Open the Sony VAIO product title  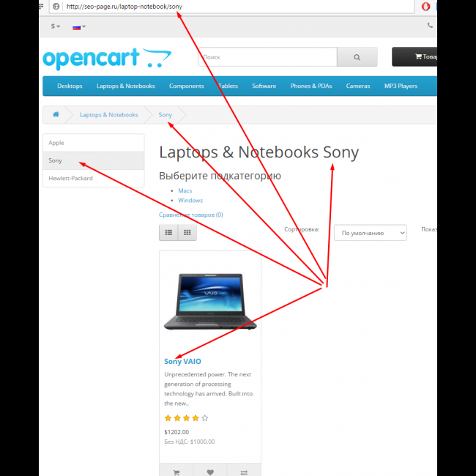click(x=182, y=361)
